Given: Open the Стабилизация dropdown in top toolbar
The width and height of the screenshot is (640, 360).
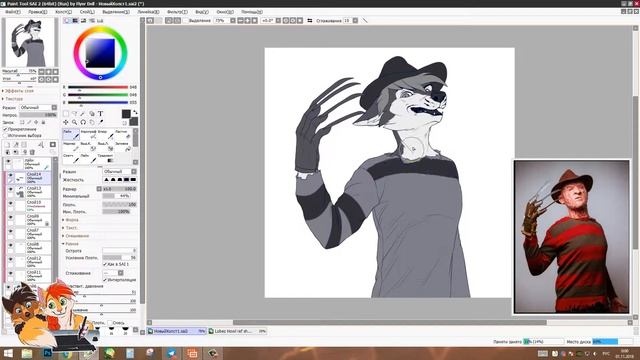Looking at the screenshot, I should click(x=355, y=20).
